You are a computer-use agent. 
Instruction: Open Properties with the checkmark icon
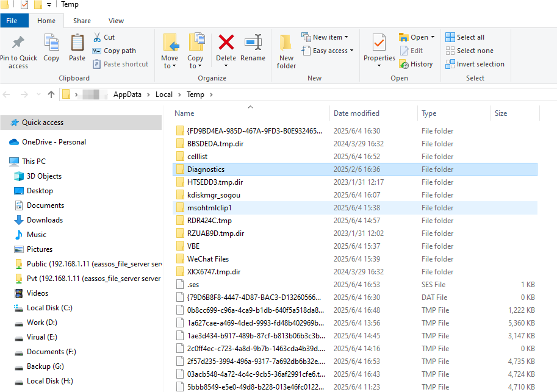pyautogui.click(x=379, y=44)
